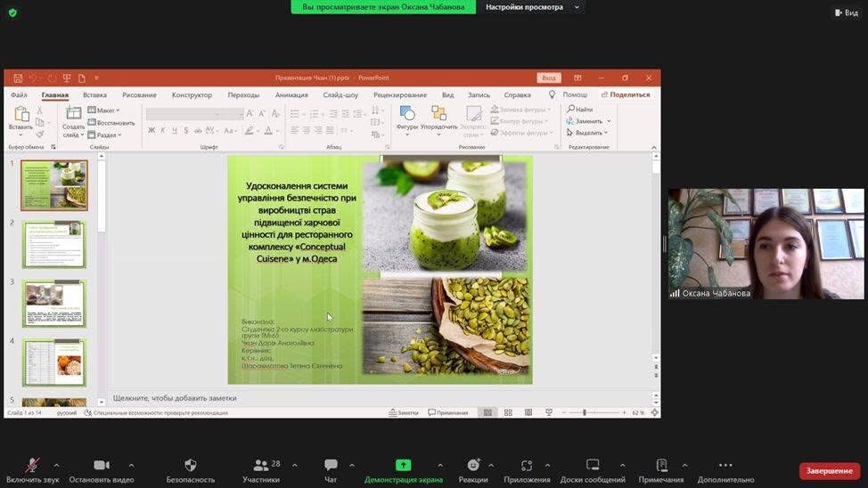Click the Поделиться button in PowerPoint
Viewport: 868px width, 488px height.
[x=625, y=94]
